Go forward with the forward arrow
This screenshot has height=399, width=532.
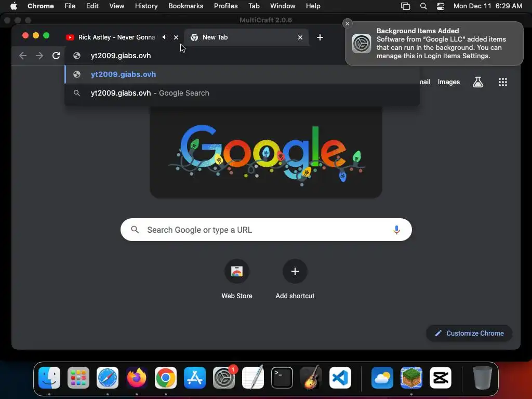coord(39,56)
